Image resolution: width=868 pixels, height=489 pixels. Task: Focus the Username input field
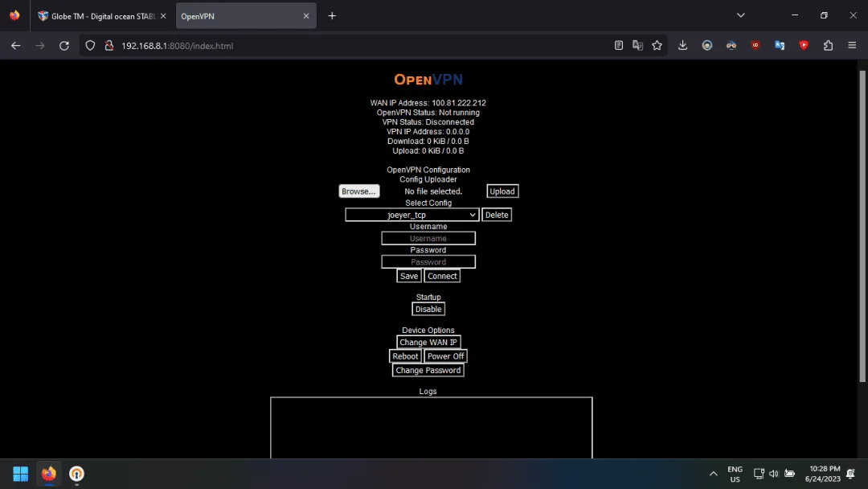click(x=428, y=238)
